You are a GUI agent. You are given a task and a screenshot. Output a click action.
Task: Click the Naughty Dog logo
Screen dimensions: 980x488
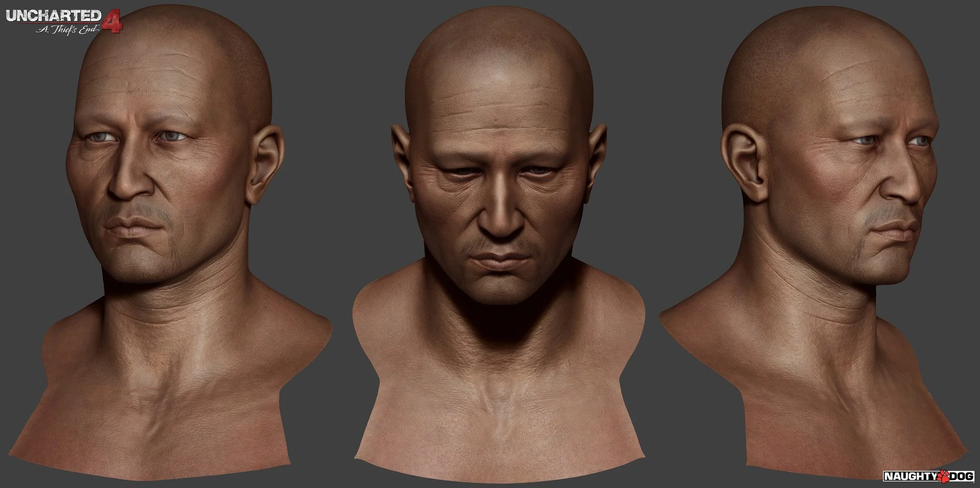[929, 477]
